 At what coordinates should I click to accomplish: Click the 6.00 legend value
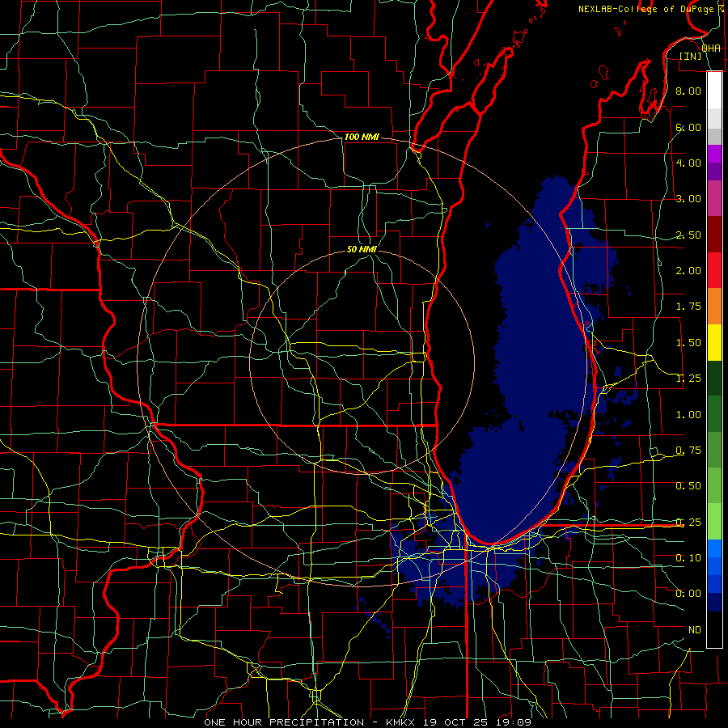(x=688, y=127)
